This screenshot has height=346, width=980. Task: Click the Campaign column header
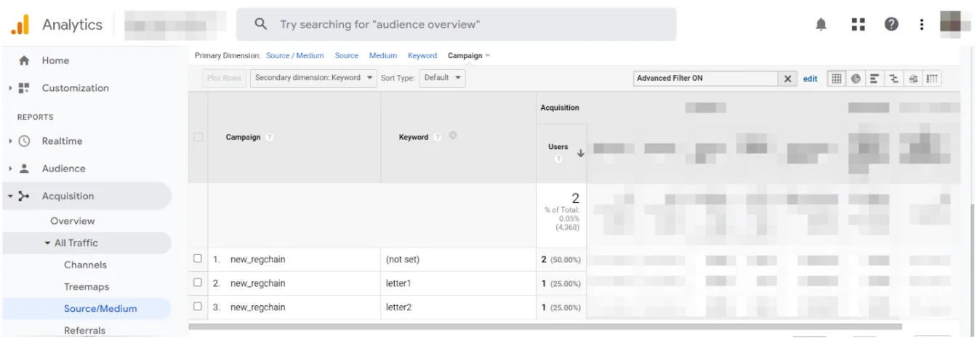tap(243, 137)
